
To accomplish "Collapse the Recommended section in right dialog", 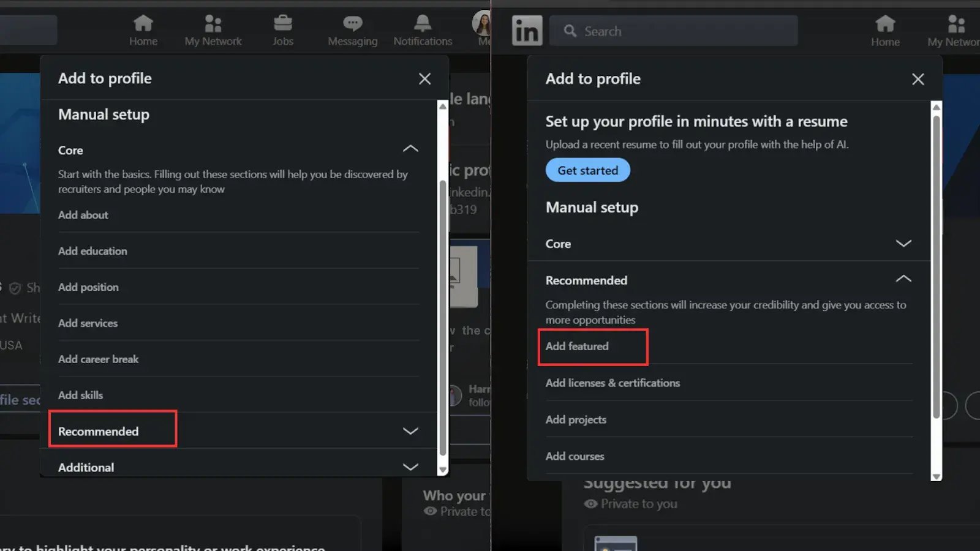I will pyautogui.click(x=903, y=279).
